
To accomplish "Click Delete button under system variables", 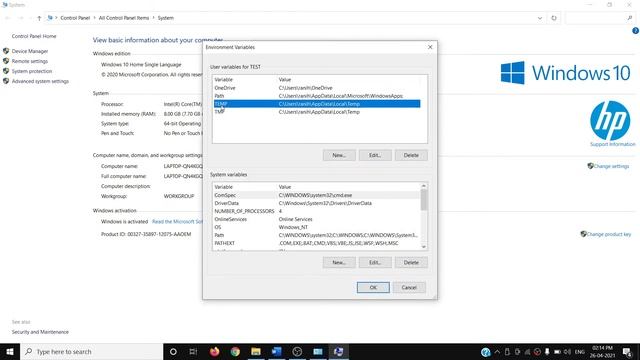I will click(411, 262).
